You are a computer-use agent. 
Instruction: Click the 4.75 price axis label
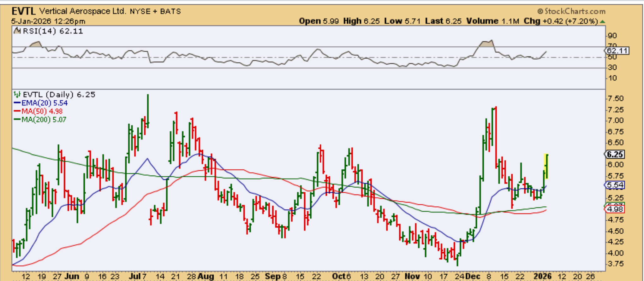coord(615,220)
